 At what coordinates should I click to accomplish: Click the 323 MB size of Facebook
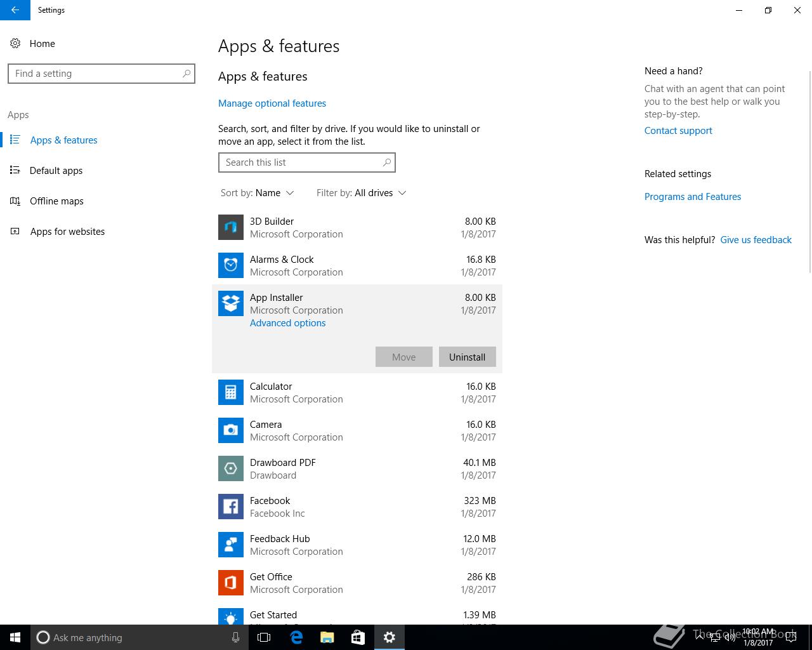point(480,501)
